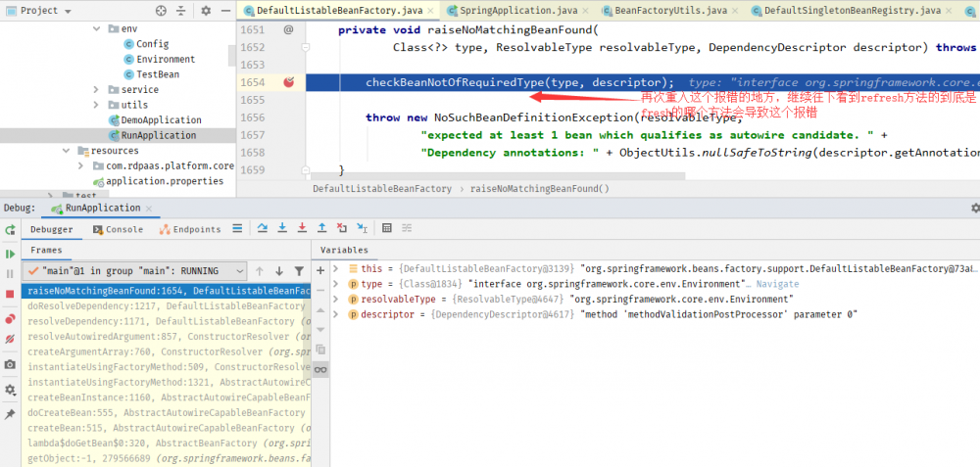
Task: Toggle show watches glasses icon
Action: (320, 370)
